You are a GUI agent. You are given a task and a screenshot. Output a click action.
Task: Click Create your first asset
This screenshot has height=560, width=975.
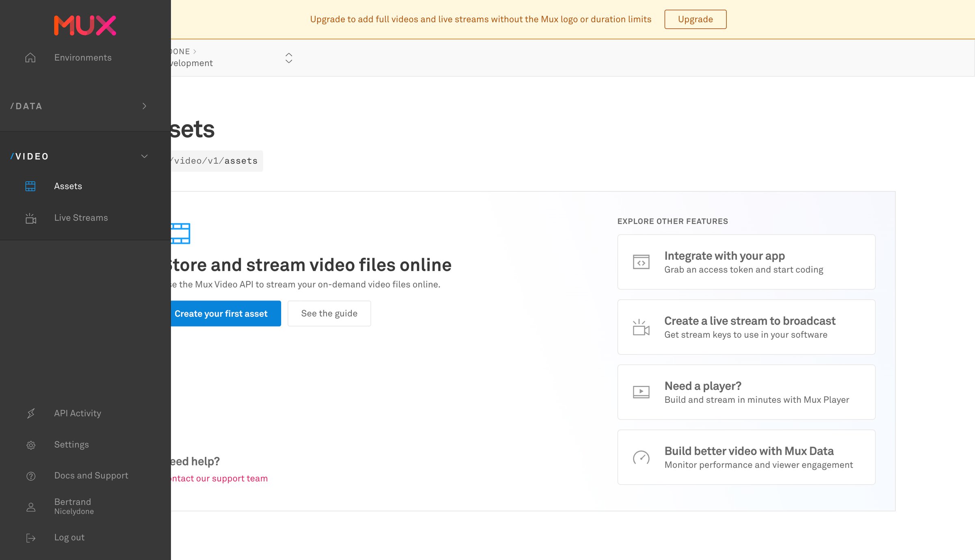click(x=225, y=314)
